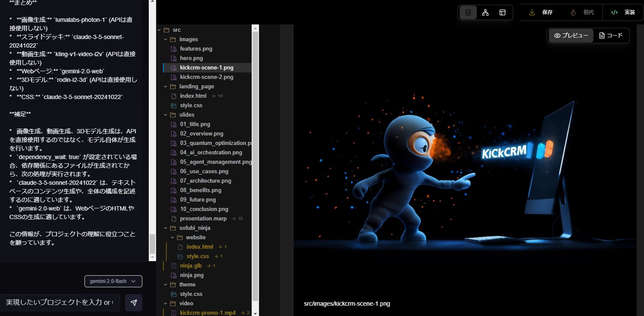Click the icon beside 02_overview.png
Image resolution: width=644 pixels, height=316 pixels.
(174, 134)
